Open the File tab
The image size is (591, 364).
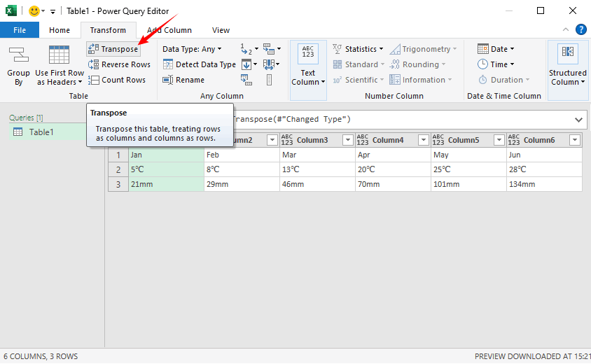[20, 30]
